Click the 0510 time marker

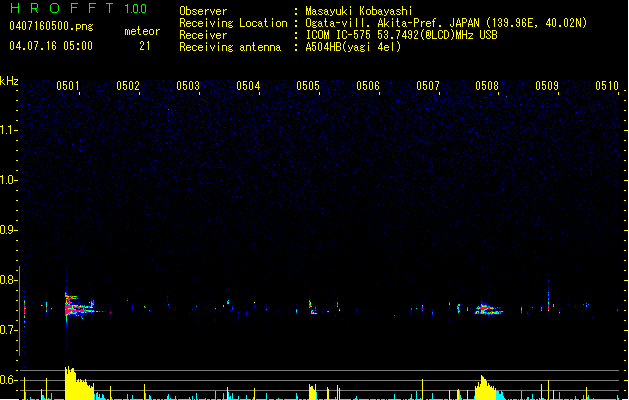click(607, 85)
